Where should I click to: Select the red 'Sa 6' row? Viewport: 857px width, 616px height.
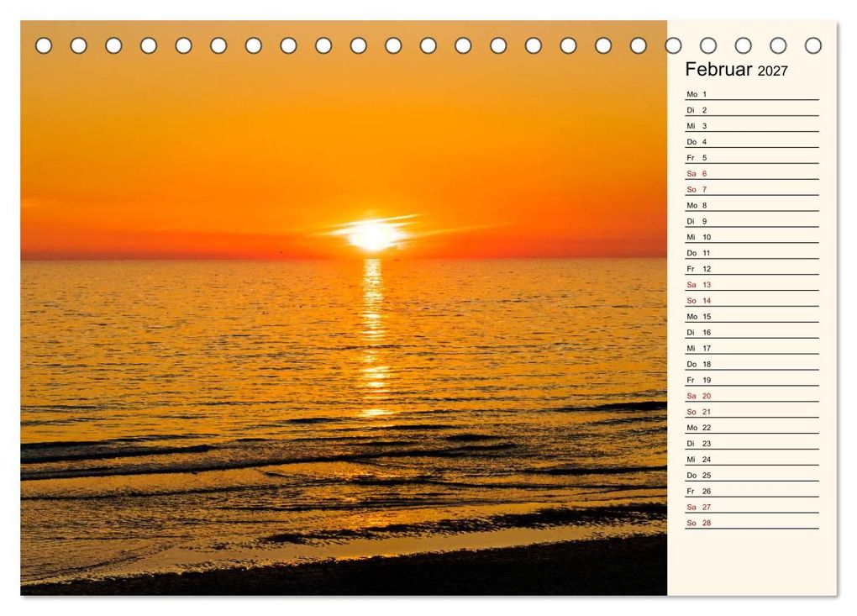coord(751,173)
